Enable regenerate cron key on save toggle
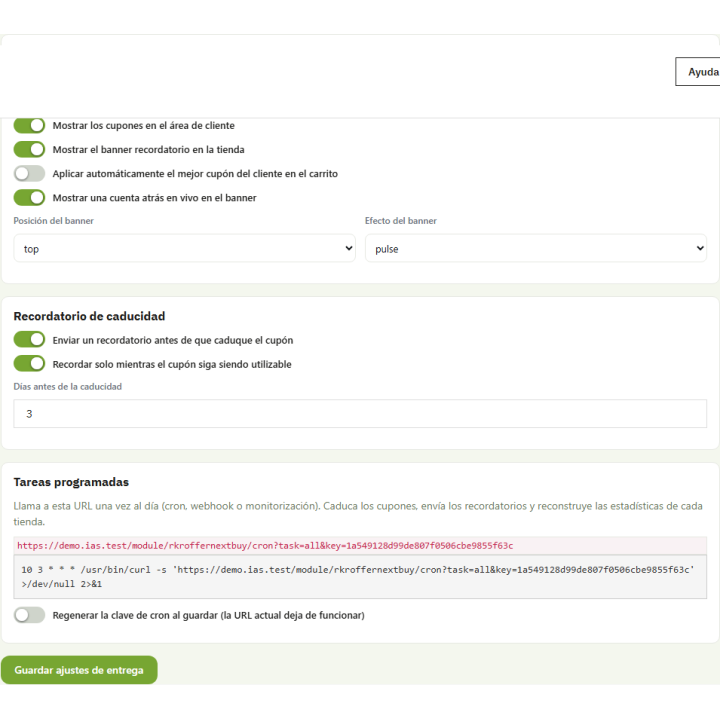Image resolution: width=720 pixels, height=720 pixels. (29, 615)
